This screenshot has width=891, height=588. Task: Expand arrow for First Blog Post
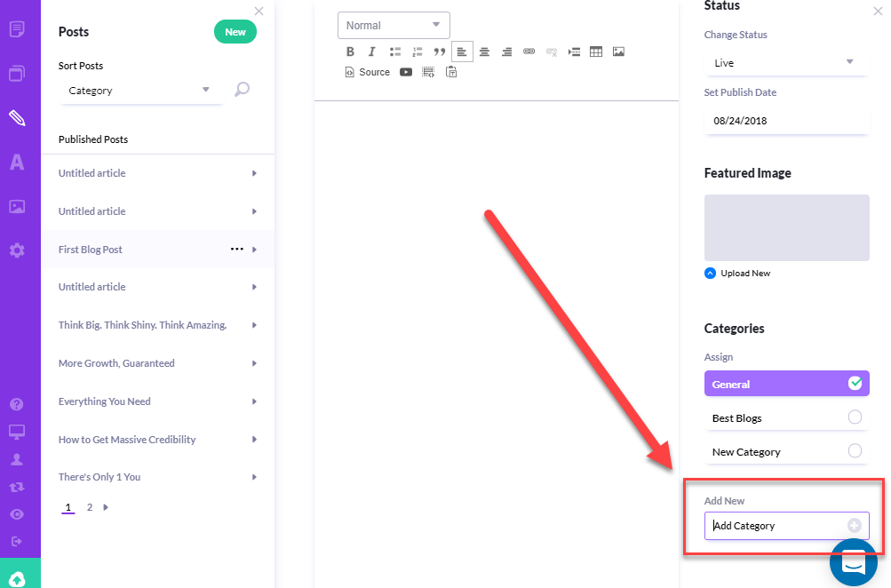coord(254,250)
